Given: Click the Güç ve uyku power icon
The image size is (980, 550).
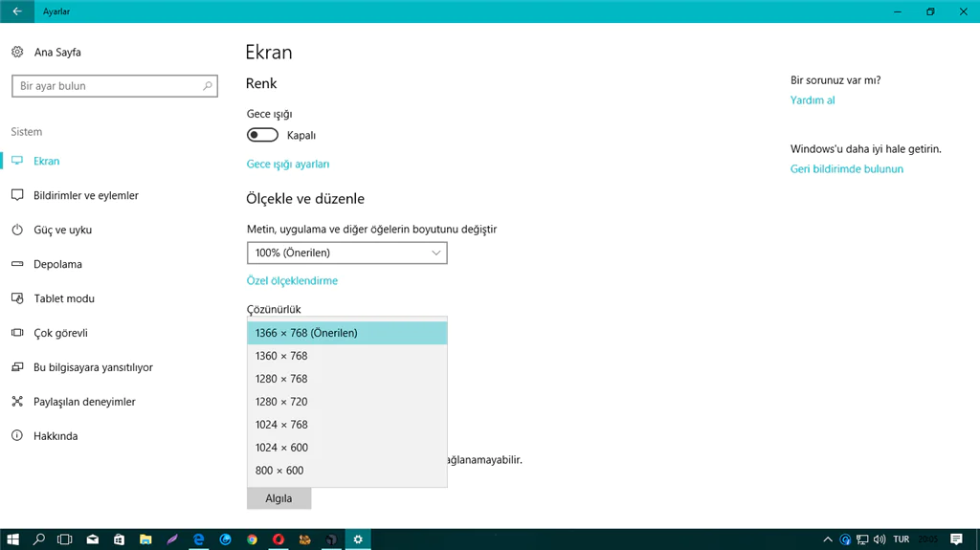Looking at the screenshot, I should click(x=17, y=230).
